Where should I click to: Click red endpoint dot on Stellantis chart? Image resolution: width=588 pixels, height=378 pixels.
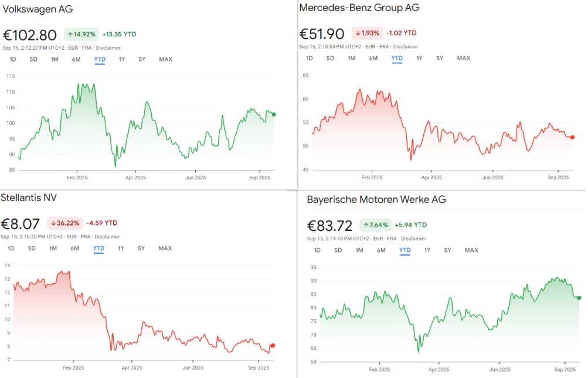coord(273,346)
